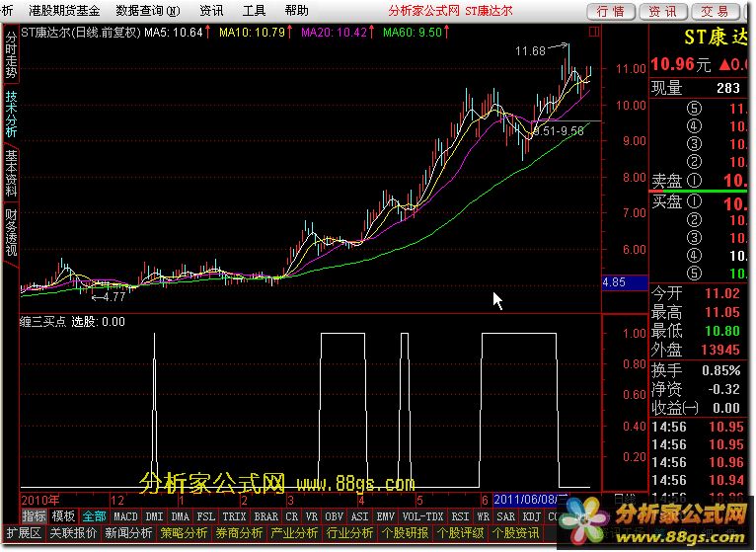Choose the ASI indicator
The width and height of the screenshot is (756, 552).
[x=359, y=516]
